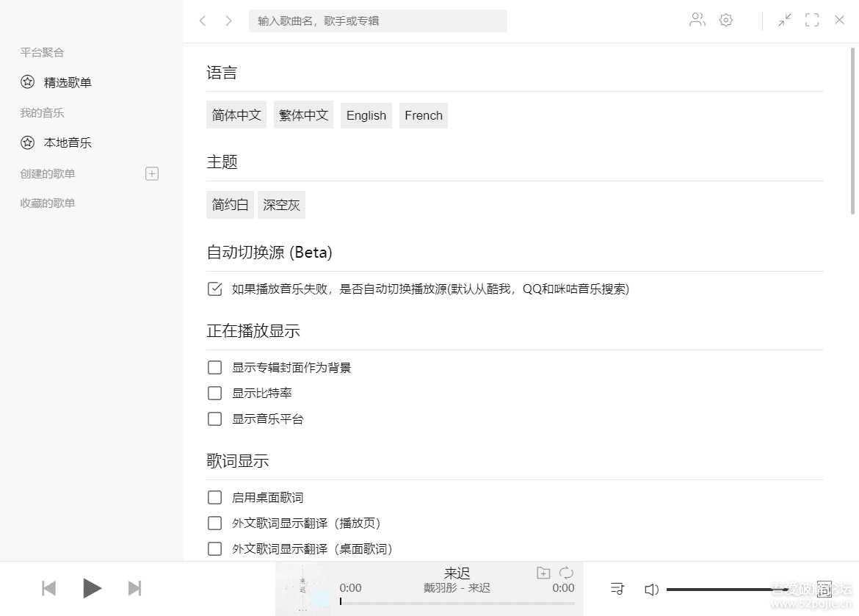
Task: Enable 启用桌面歌词 option
Action: 214,497
